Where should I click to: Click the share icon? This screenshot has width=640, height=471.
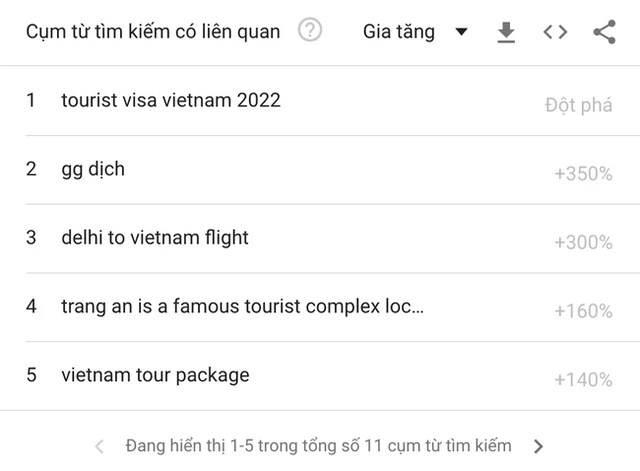604,32
